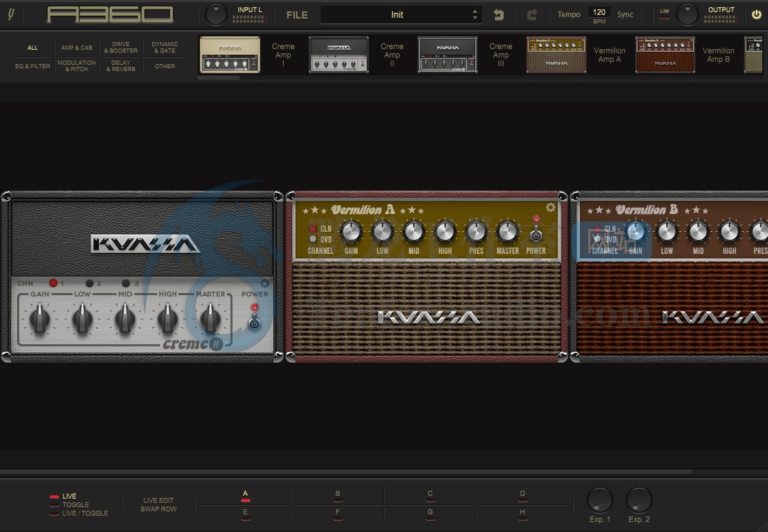This screenshot has height=532, width=768.
Task: Click the OUTPUT level knob
Action: click(x=687, y=14)
